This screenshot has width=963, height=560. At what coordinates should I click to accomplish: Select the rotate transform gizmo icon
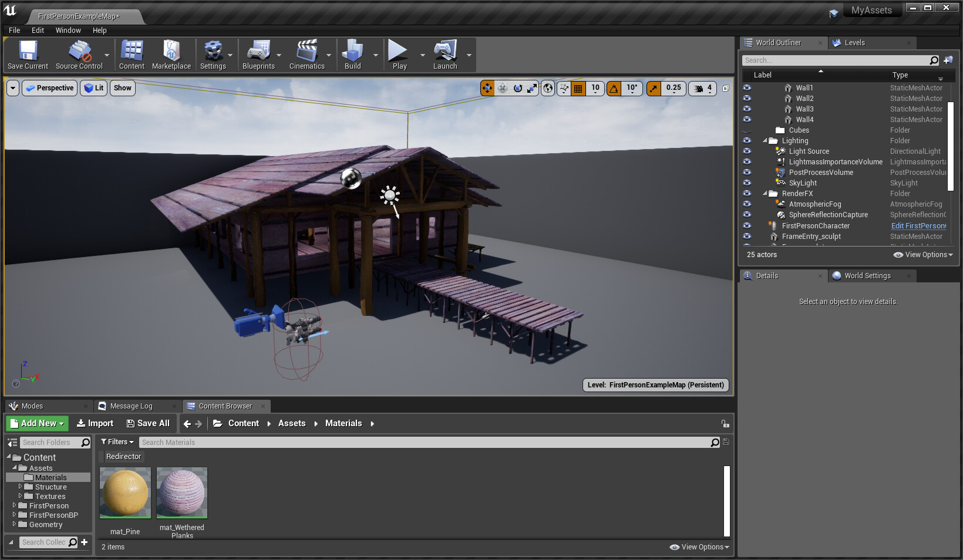point(517,88)
